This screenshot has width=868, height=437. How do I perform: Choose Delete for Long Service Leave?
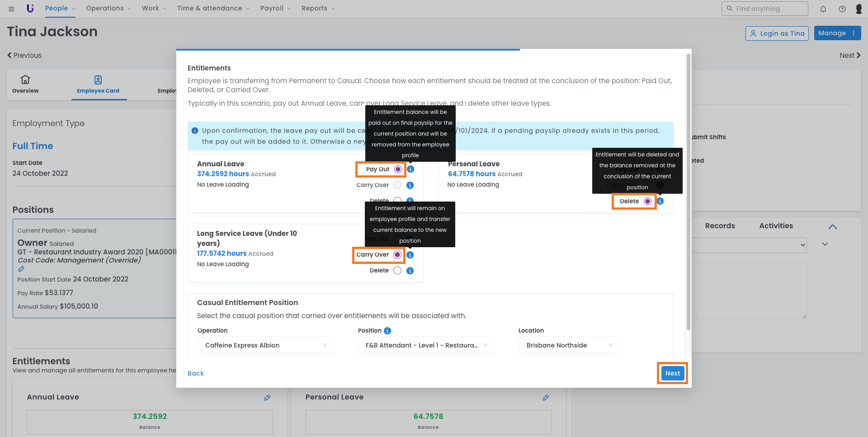(397, 271)
